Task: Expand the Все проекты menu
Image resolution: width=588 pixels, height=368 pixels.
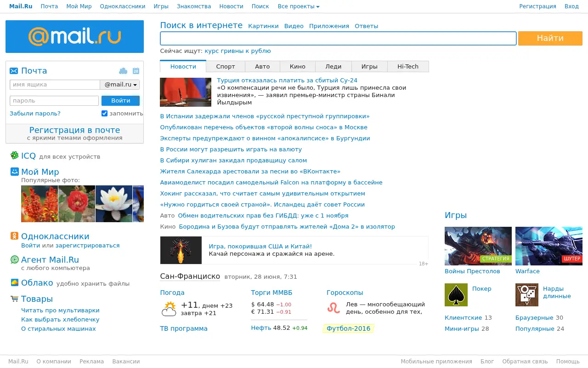Action: (299, 6)
